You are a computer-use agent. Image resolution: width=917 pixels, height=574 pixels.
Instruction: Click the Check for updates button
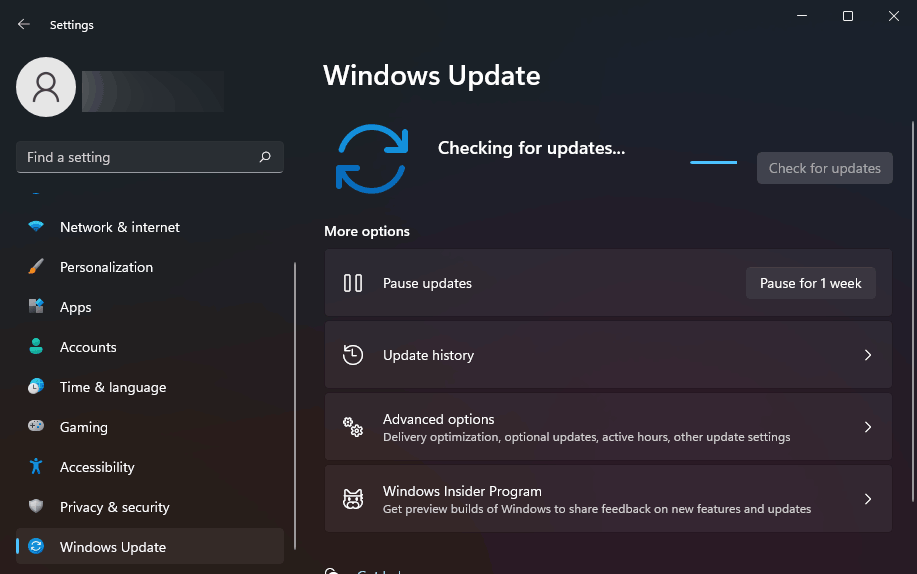tap(825, 168)
